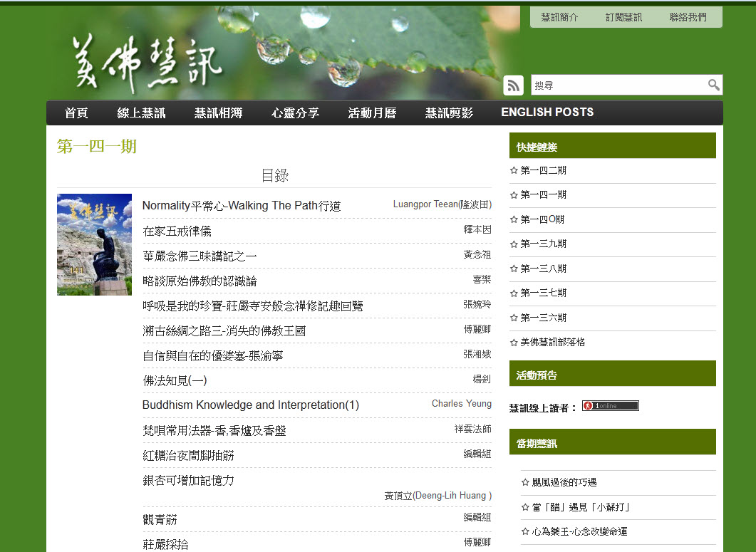This screenshot has width=756, height=552.
Task: Select 第一三六期 sidebar link
Action: (x=543, y=318)
